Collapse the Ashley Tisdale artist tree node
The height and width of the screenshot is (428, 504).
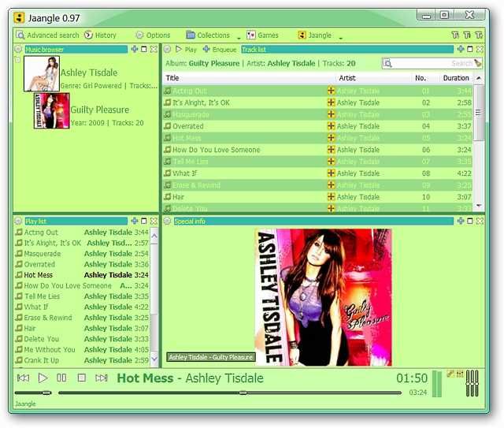[x=17, y=59]
